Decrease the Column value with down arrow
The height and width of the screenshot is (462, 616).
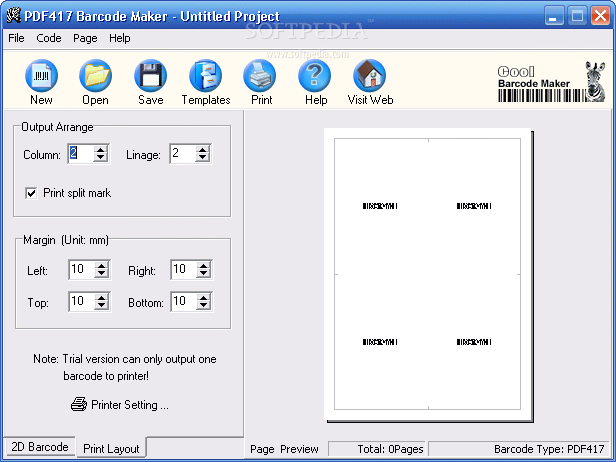tap(101, 158)
